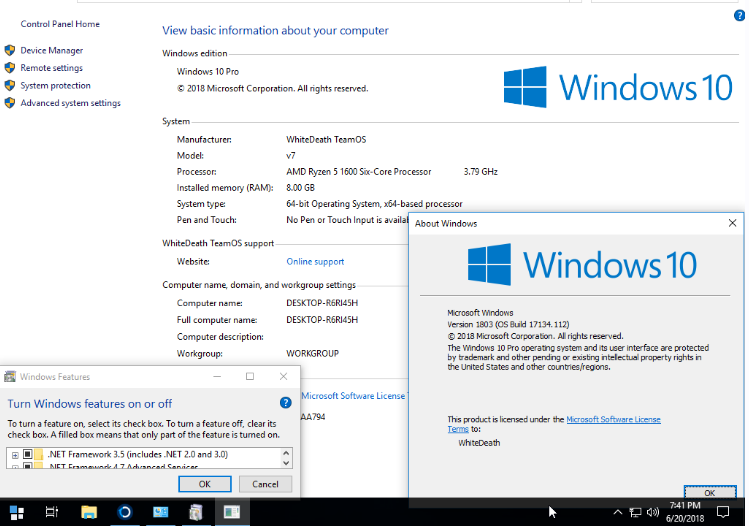
Task: Click OK in Windows Features dialog
Action: point(204,484)
